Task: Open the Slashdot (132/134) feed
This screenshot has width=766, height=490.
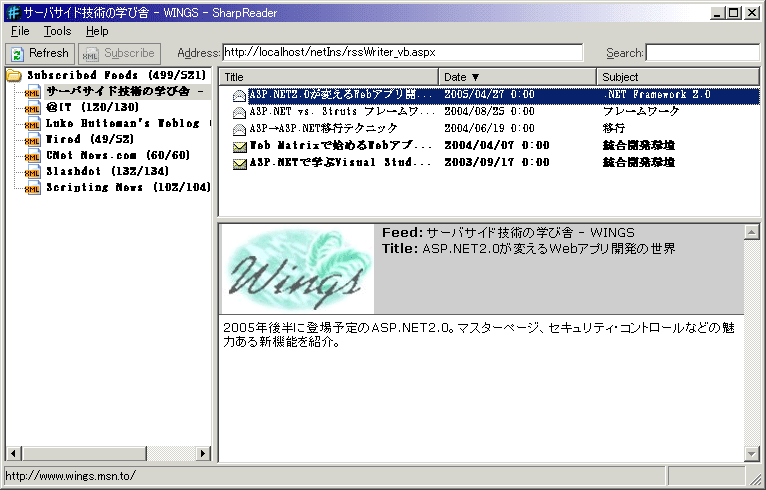Action: [107, 171]
